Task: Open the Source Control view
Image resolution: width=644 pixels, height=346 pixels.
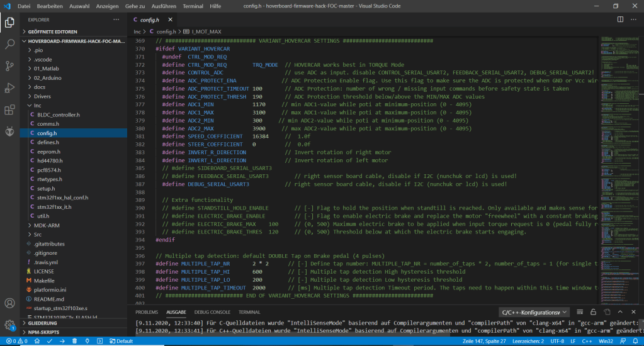Action: [x=10, y=65]
